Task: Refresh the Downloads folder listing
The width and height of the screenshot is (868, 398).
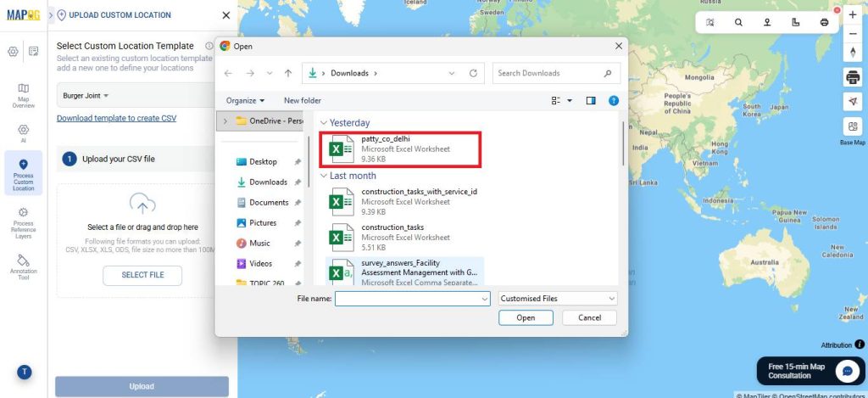Action: pos(473,73)
